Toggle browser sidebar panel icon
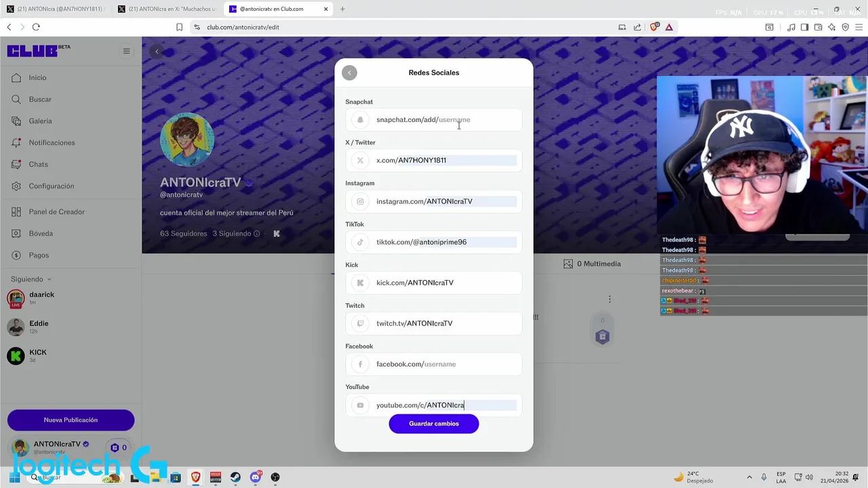This screenshot has height=488, width=868. (x=804, y=27)
